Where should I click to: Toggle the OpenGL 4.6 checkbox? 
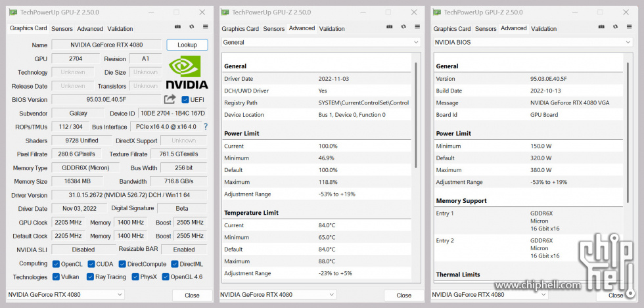(166, 276)
